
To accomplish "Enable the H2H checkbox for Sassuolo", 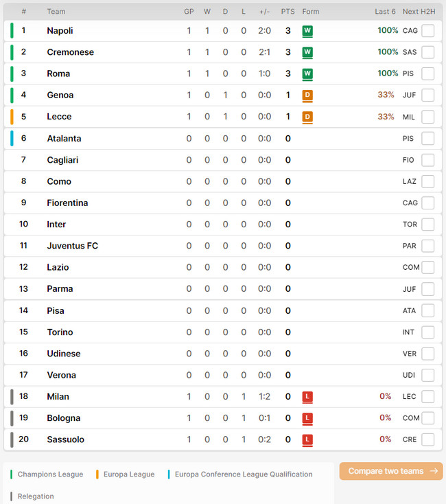I will pos(427,439).
